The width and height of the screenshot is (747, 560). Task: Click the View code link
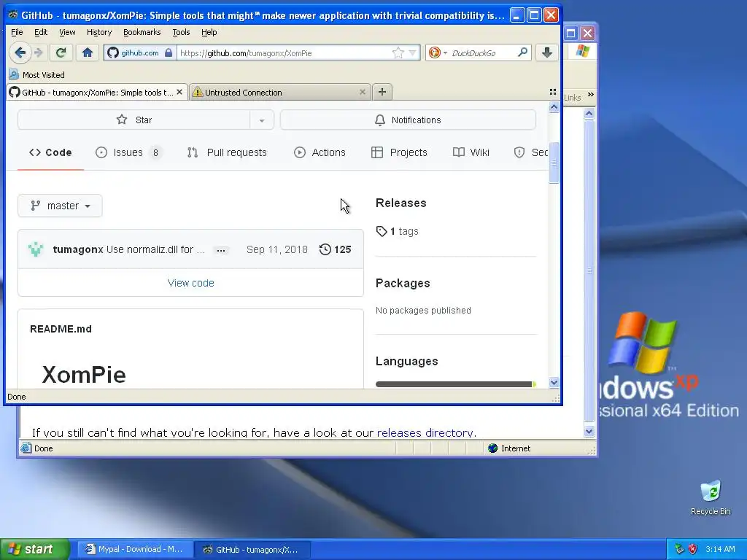click(x=190, y=283)
